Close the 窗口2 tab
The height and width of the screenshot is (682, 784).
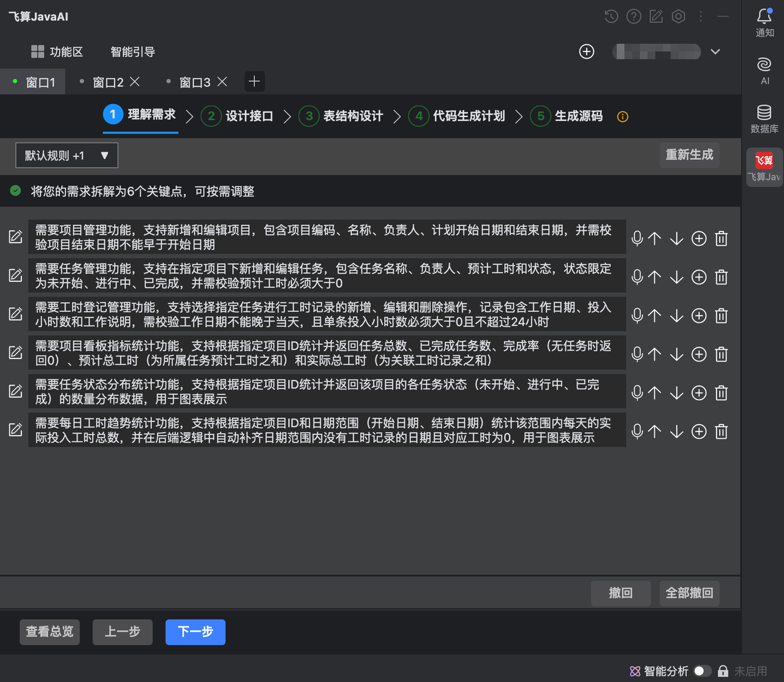click(135, 81)
